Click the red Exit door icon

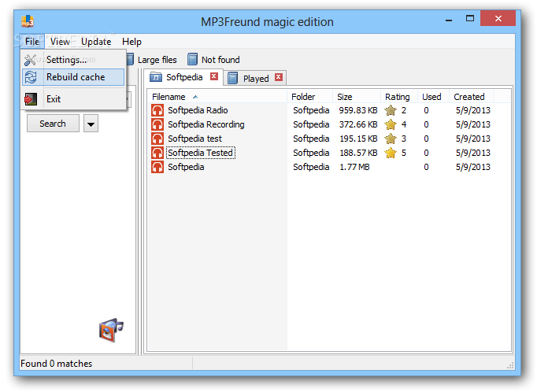click(x=31, y=99)
